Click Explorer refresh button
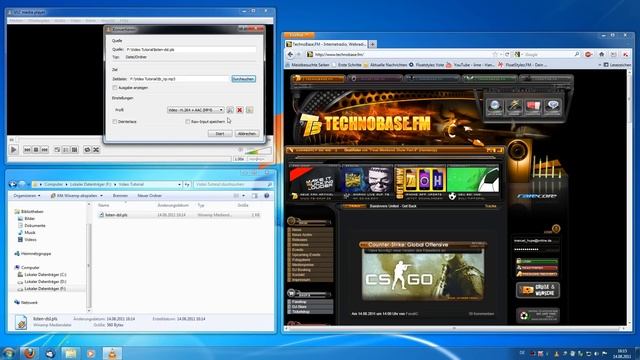640x360 pixels. coord(187,184)
